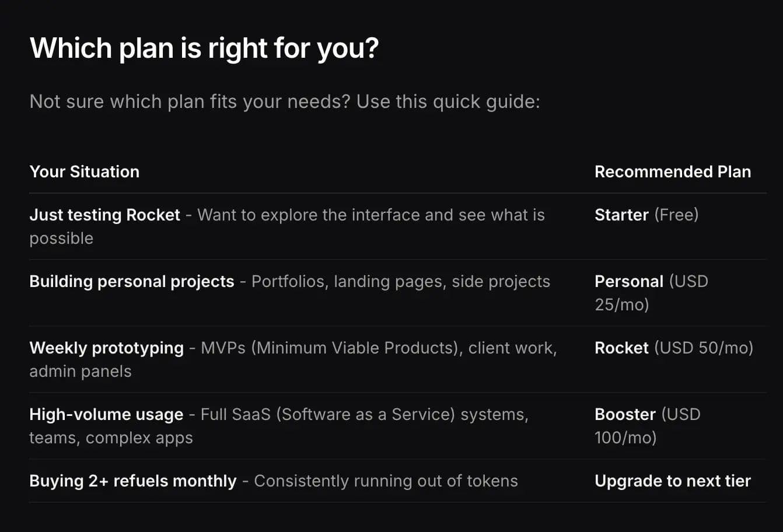
Task: Click the "Buying 2+ refuels monthly" row title
Action: [x=132, y=481]
